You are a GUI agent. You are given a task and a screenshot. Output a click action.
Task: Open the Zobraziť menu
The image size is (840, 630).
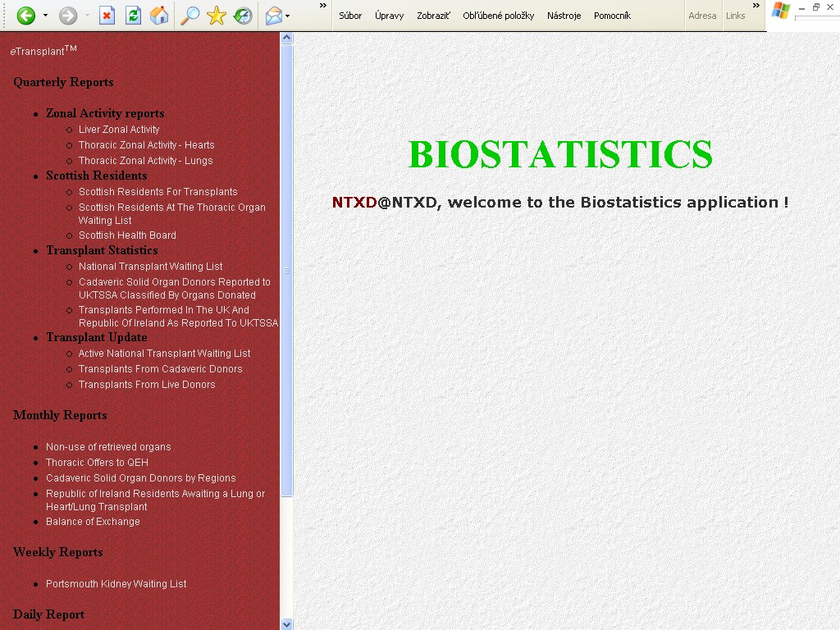pos(433,16)
